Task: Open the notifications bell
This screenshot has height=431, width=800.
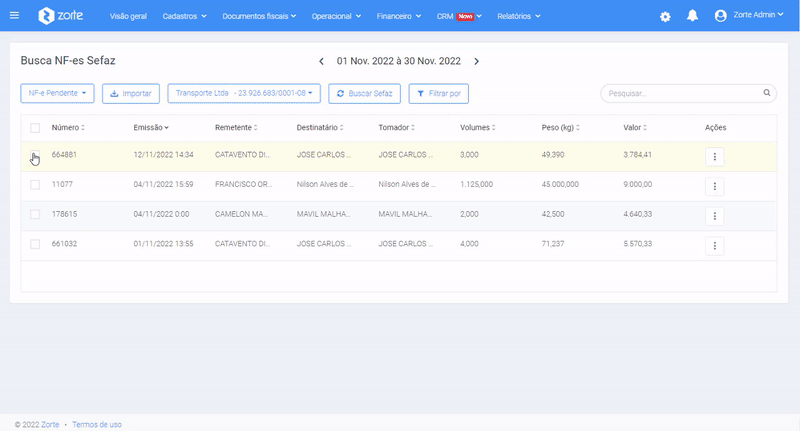Action: (692, 17)
